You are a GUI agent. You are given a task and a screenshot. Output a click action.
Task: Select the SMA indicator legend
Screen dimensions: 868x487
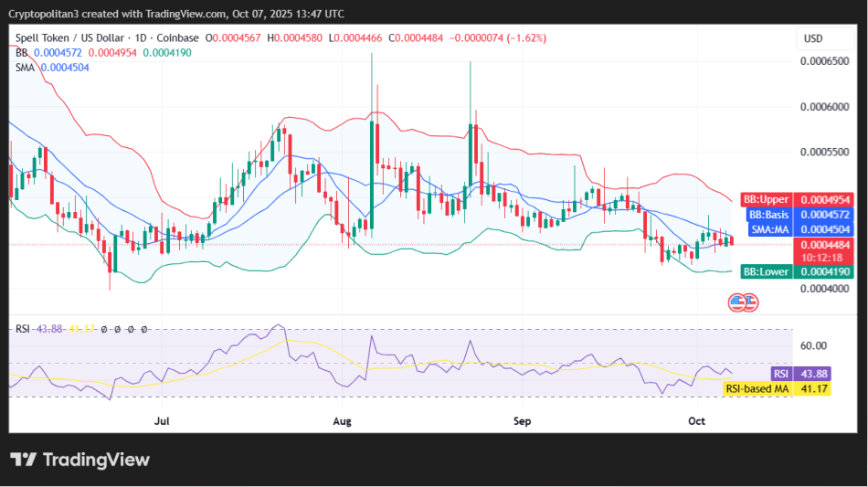click(26, 68)
